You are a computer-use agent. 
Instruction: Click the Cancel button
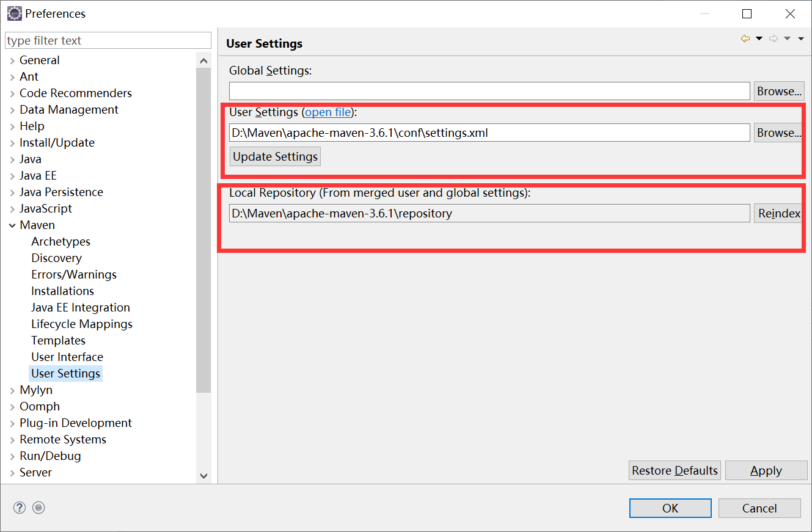coord(759,508)
